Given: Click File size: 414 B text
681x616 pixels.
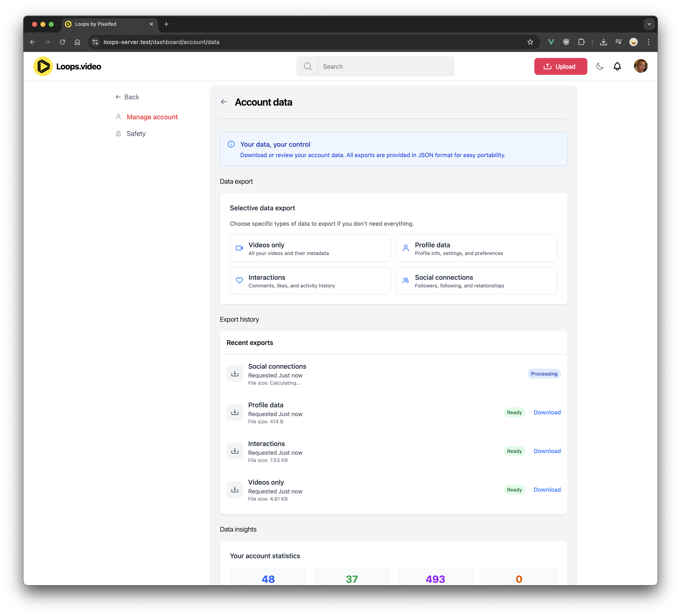Looking at the screenshot, I should [265, 422].
